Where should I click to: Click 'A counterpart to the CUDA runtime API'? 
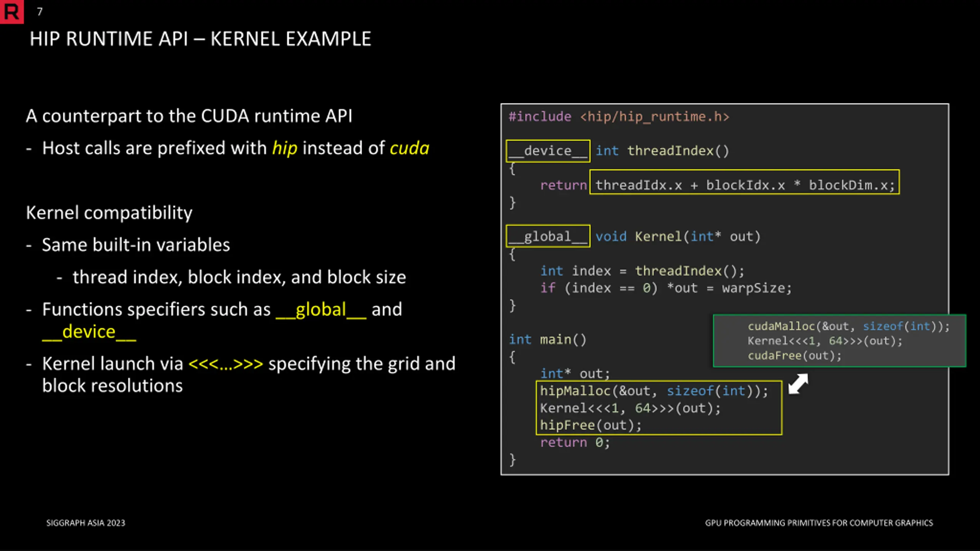point(189,116)
